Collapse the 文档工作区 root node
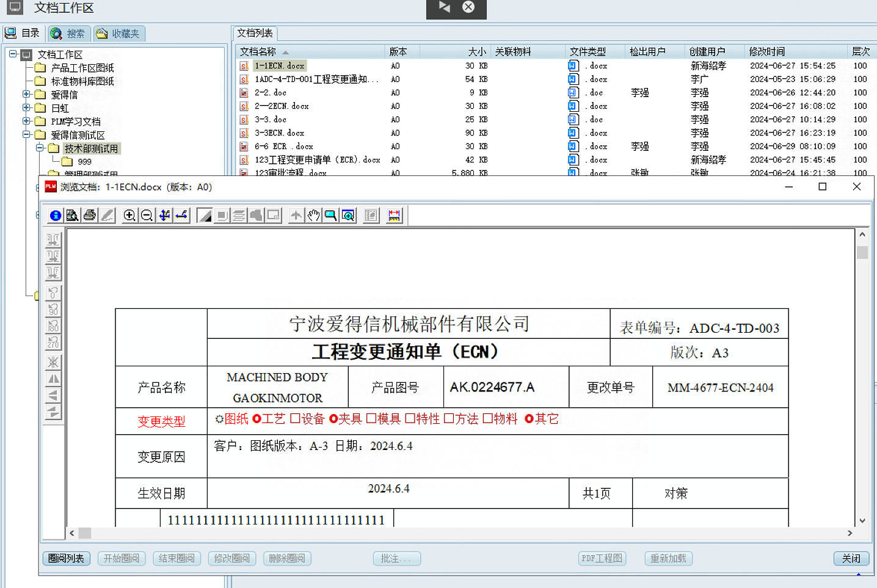The width and height of the screenshot is (877, 588). point(13,54)
